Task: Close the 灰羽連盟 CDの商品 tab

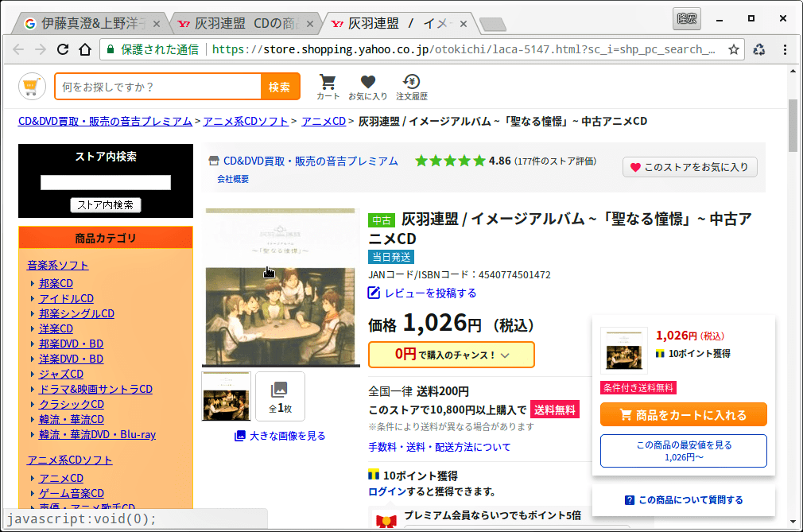Action: click(310, 24)
